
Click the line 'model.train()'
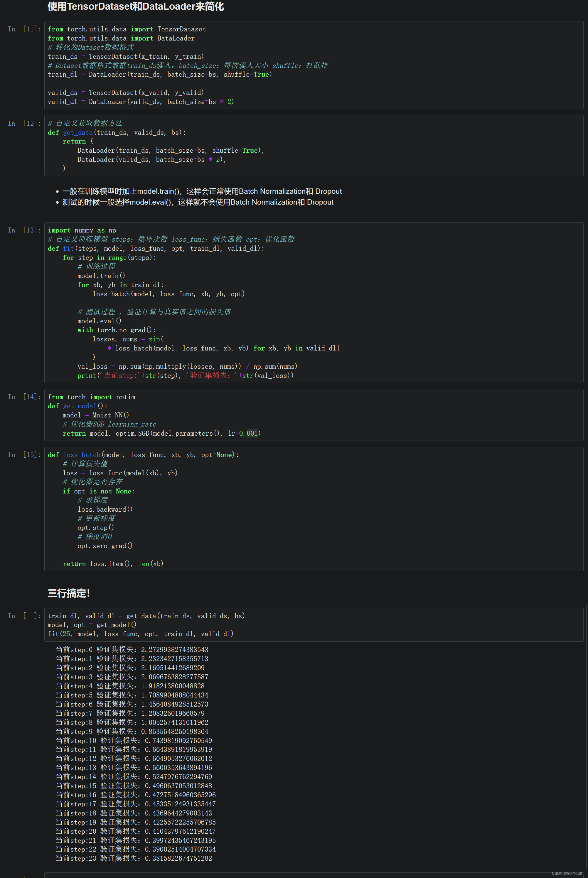click(x=101, y=276)
